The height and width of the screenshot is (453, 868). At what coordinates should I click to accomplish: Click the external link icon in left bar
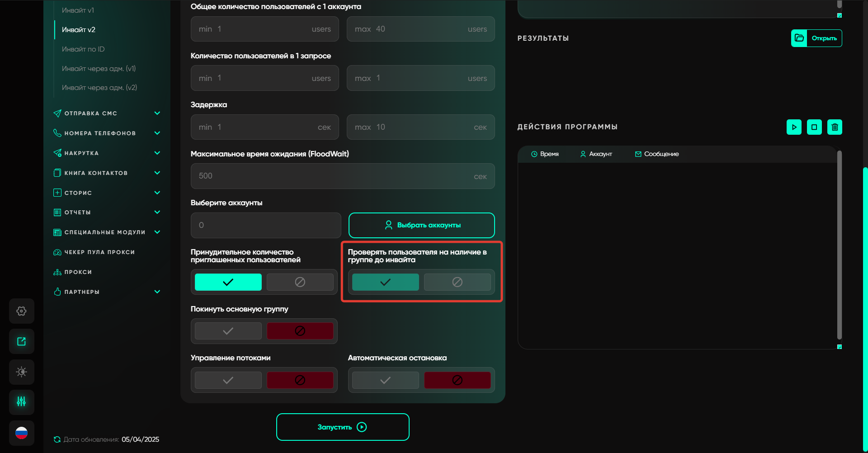click(21, 341)
